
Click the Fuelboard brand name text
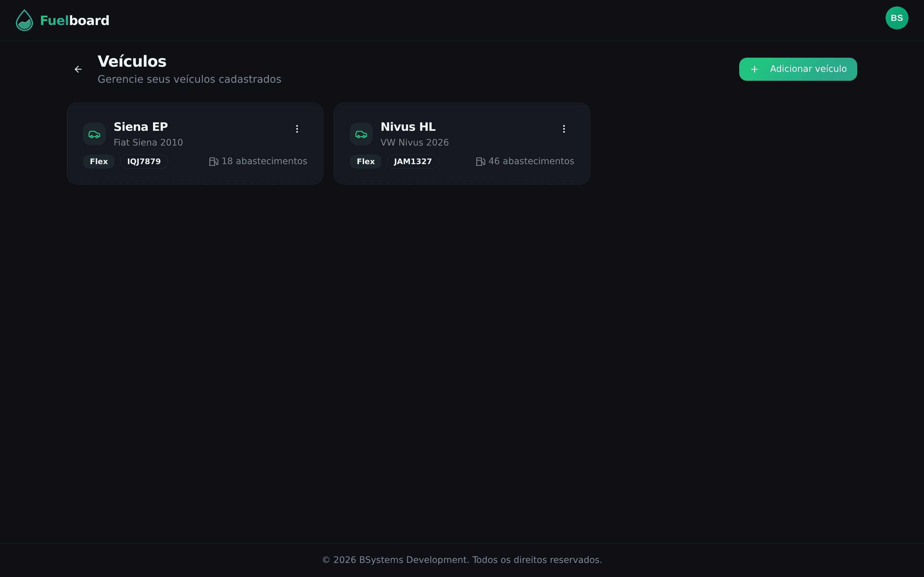pos(74,21)
